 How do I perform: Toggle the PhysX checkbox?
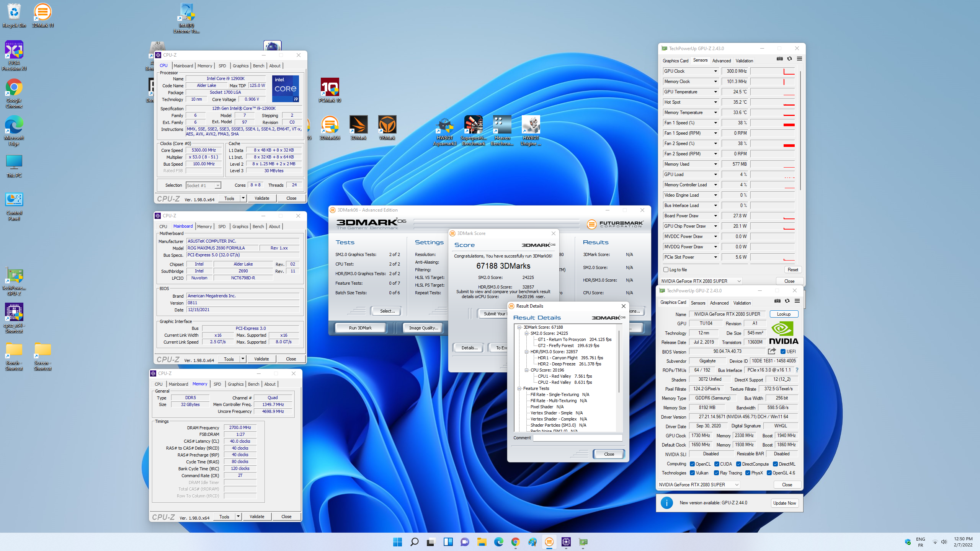(748, 473)
